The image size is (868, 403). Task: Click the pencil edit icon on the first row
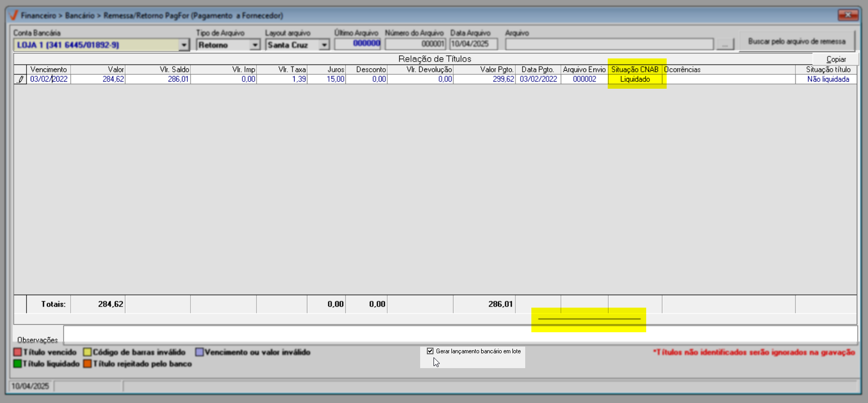click(x=20, y=79)
